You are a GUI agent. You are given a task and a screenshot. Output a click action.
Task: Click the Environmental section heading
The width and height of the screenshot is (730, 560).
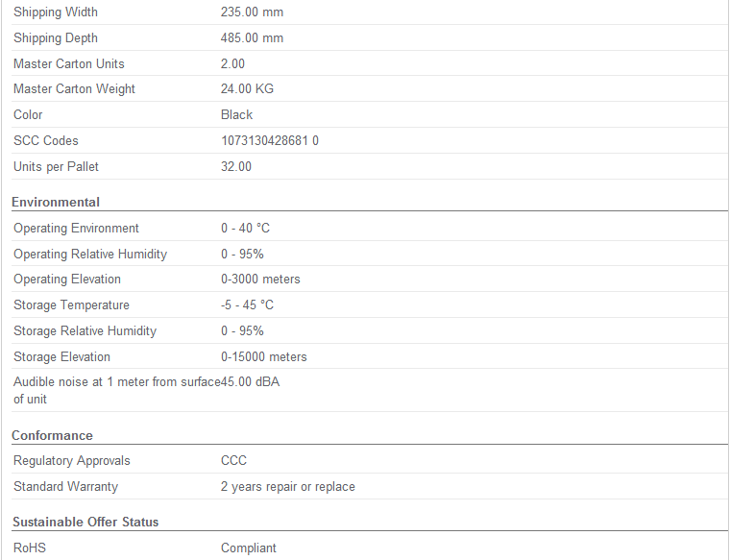tap(56, 202)
